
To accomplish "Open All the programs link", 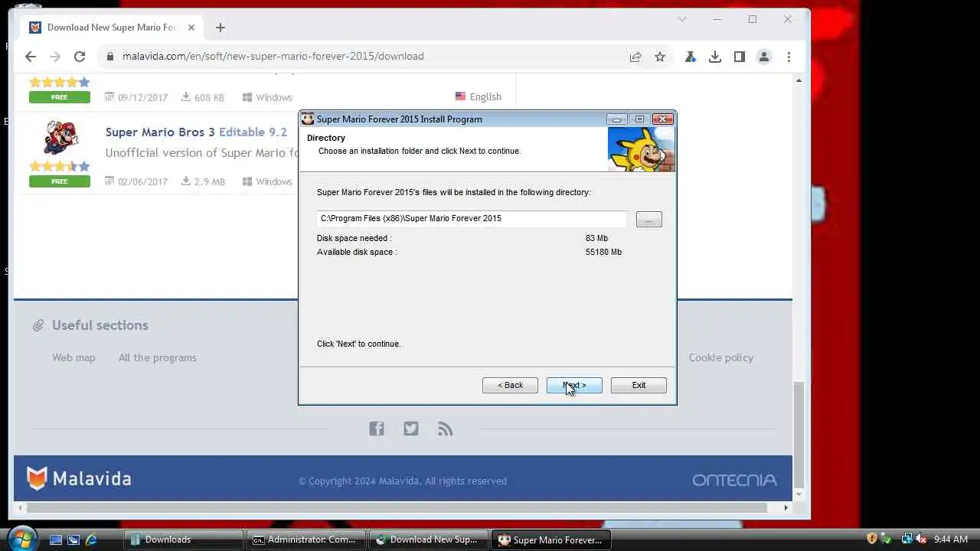I will click(x=158, y=357).
